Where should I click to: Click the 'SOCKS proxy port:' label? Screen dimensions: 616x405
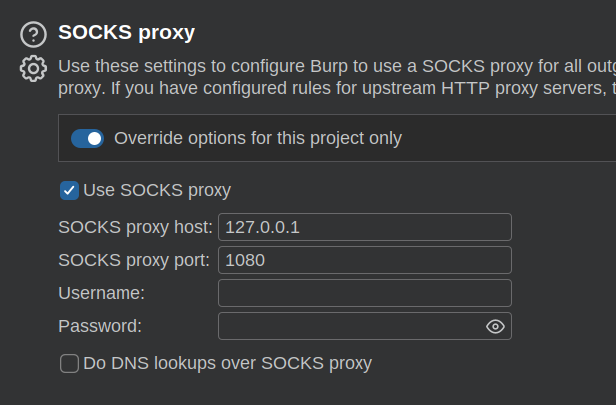tap(134, 260)
